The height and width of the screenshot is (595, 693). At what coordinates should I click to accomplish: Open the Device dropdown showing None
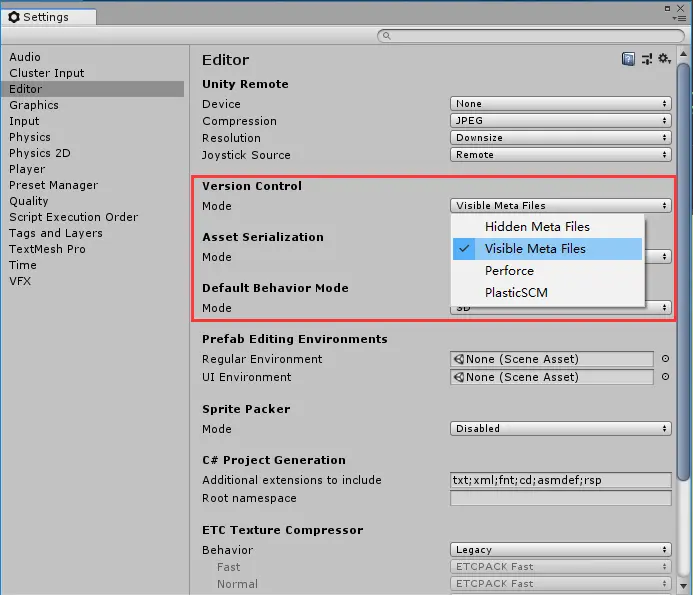[x=560, y=103]
